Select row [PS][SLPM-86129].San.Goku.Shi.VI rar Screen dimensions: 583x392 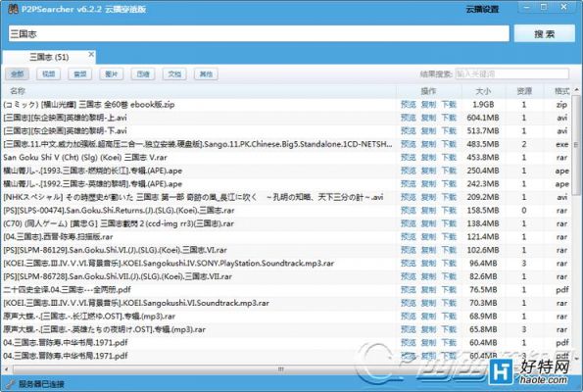(286, 250)
